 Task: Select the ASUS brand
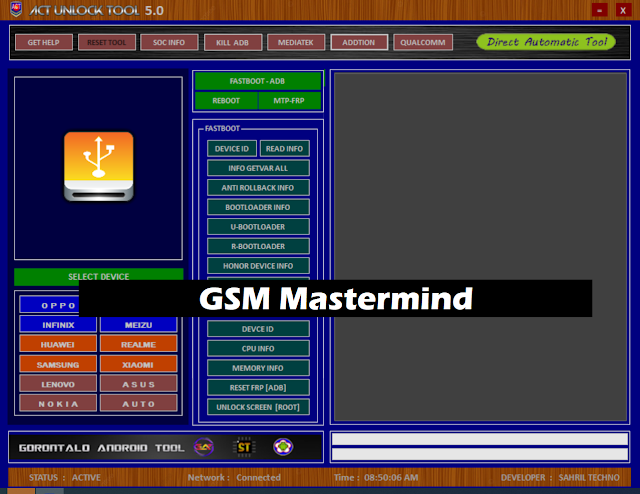coord(138,384)
